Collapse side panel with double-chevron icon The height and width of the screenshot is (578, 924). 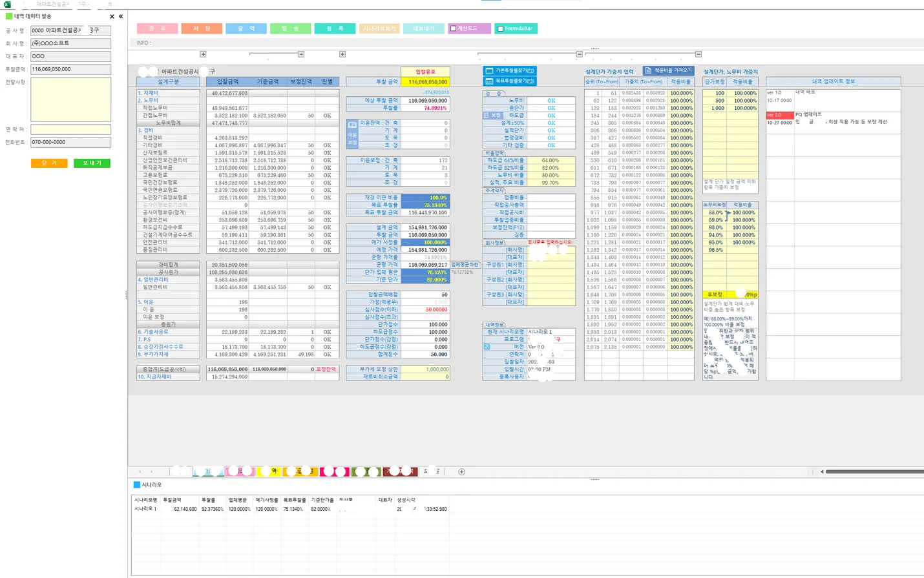pyautogui.click(x=121, y=16)
